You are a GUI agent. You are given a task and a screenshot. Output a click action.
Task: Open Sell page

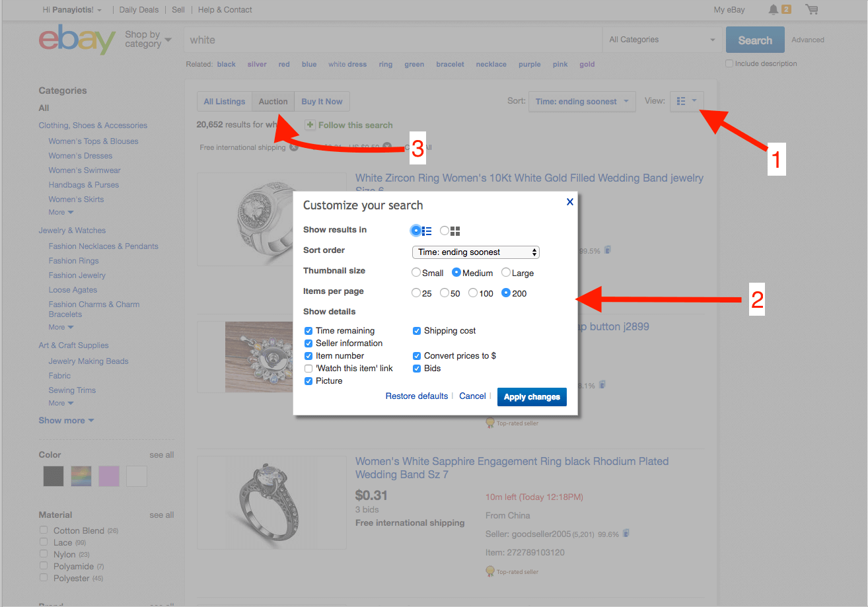[178, 10]
